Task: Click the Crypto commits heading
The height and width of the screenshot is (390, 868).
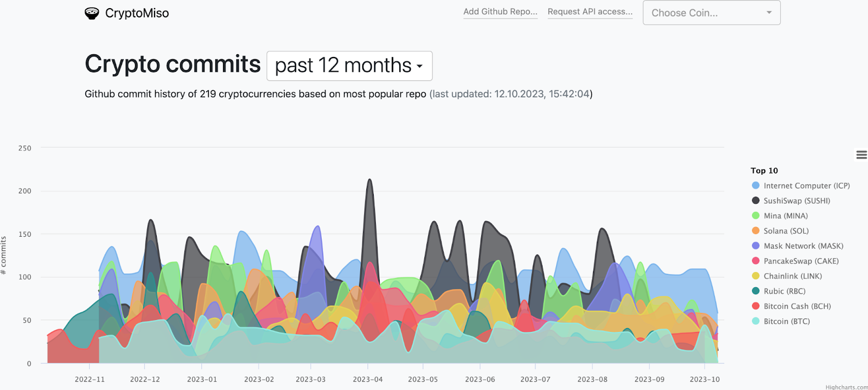Action: [x=173, y=64]
